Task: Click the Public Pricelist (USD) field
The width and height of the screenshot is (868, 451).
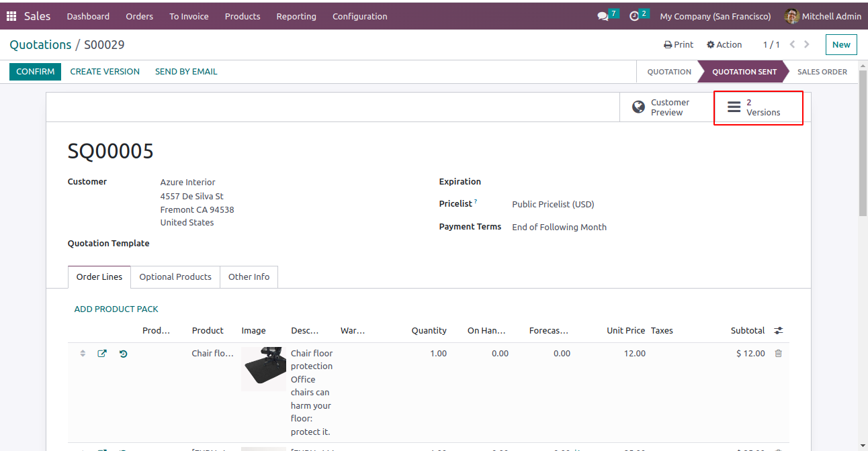Action: [x=553, y=205]
